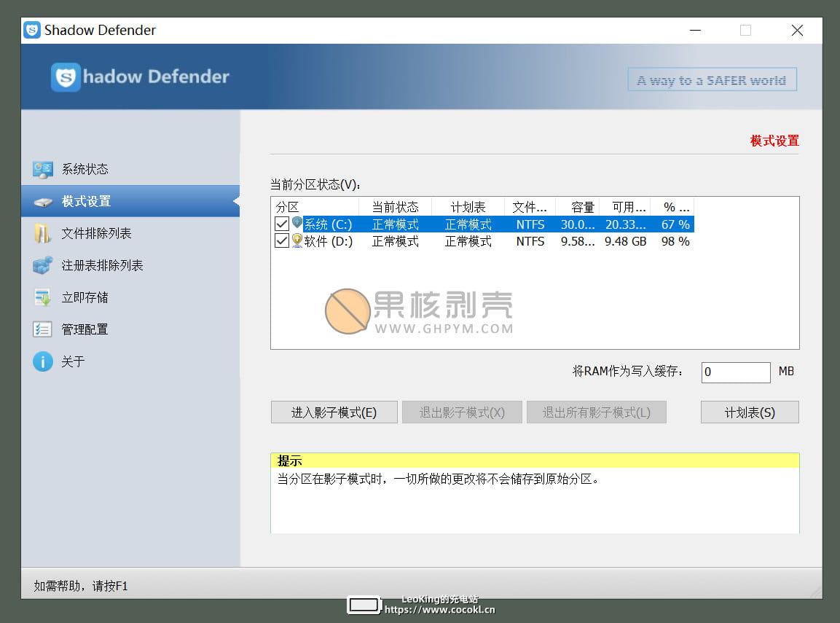Focus the RAM write cache MB field
Viewport: 840px width, 623px height.
tap(736, 372)
